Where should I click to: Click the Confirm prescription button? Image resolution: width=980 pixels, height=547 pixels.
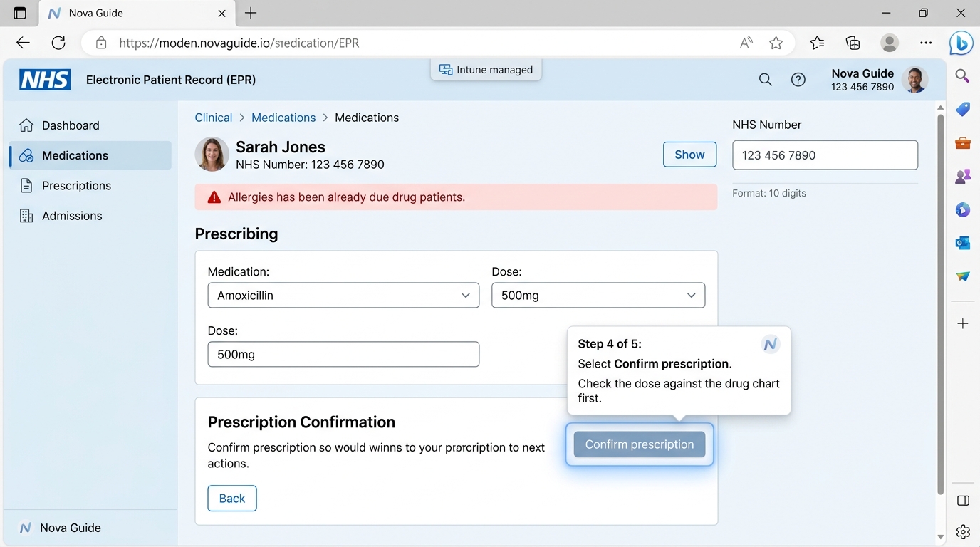pyautogui.click(x=640, y=444)
